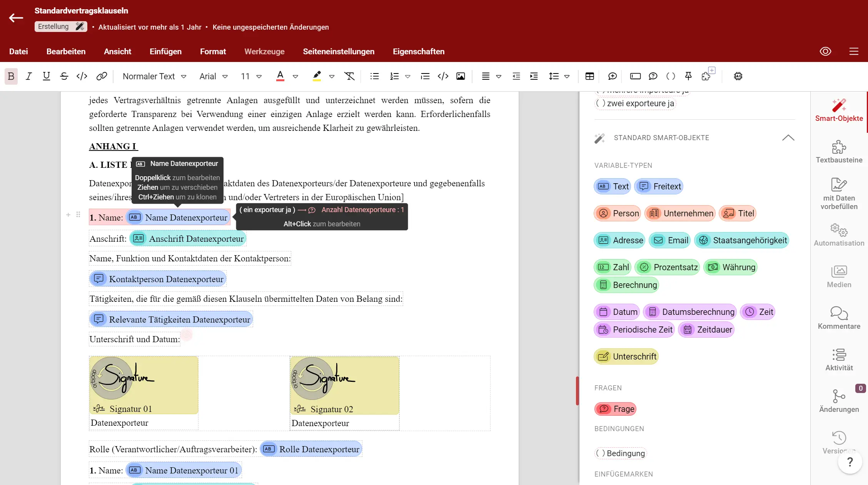The height and width of the screenshot is (485, 868).
Task: Toggle strikethrough formatting
Action: (64, 76)
